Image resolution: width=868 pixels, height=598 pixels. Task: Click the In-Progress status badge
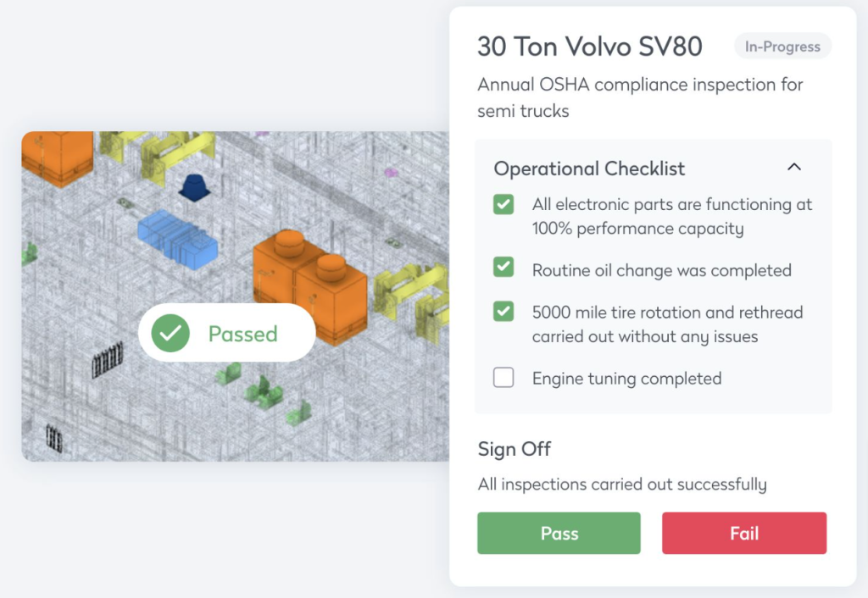tap(782, 47)
